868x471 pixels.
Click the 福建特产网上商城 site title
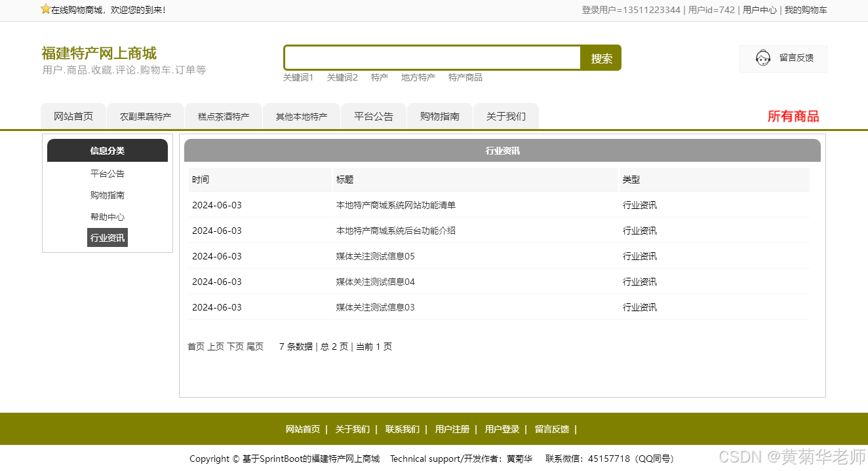(99, 53)
